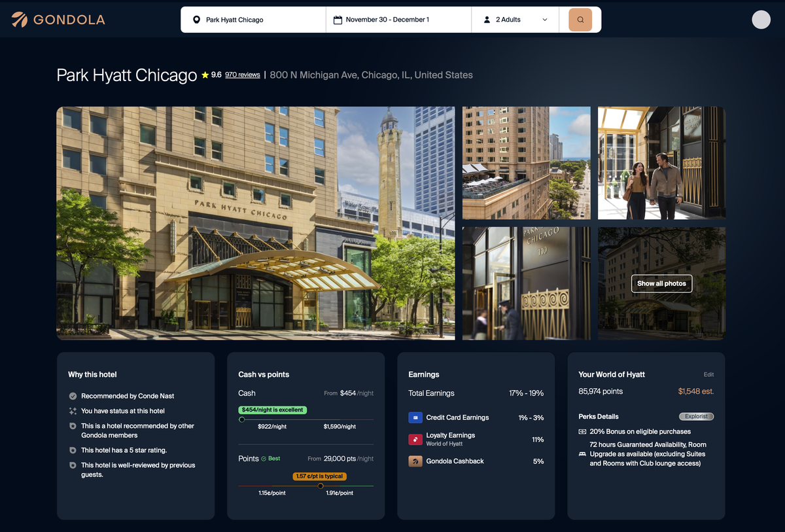Click the points value slider handle

pos(320,486)
